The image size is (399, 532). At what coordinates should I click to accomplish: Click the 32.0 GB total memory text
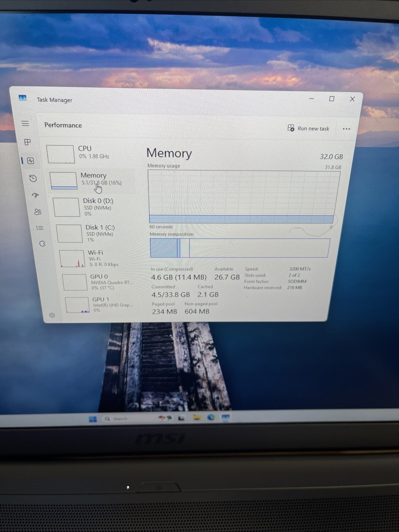[331, 157]
